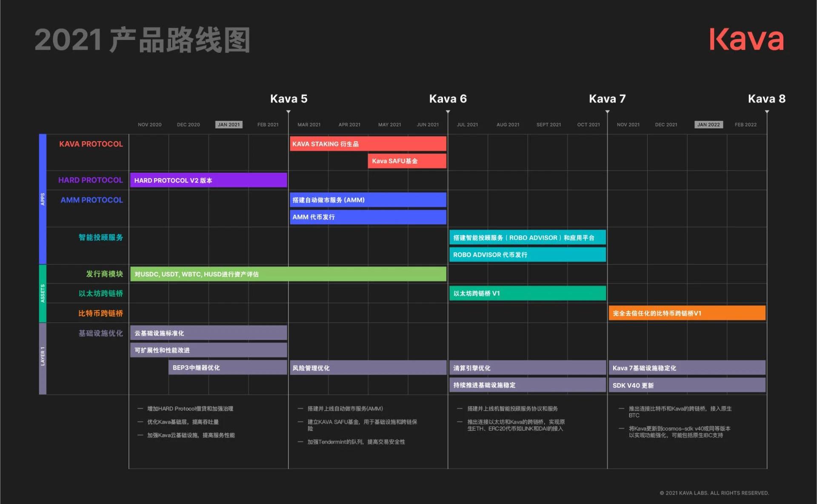Select the Ethereum bridge V1 bar

[528, 293]
